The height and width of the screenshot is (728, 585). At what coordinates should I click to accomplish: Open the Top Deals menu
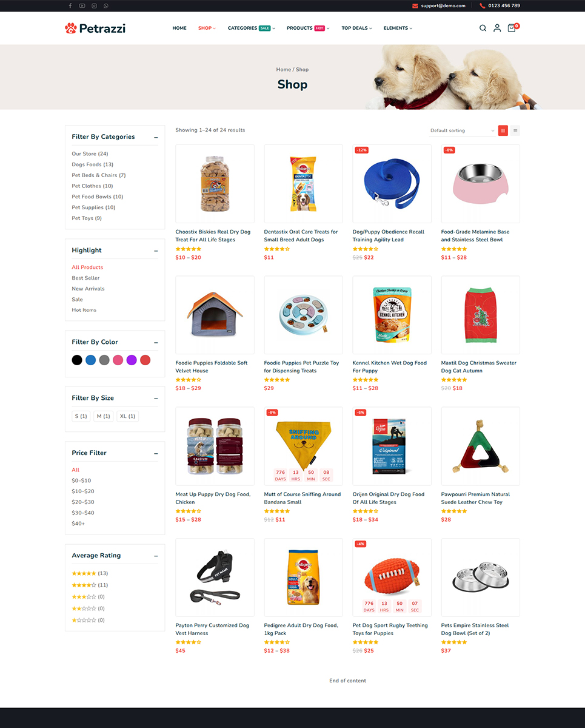[x=356, y=28]
